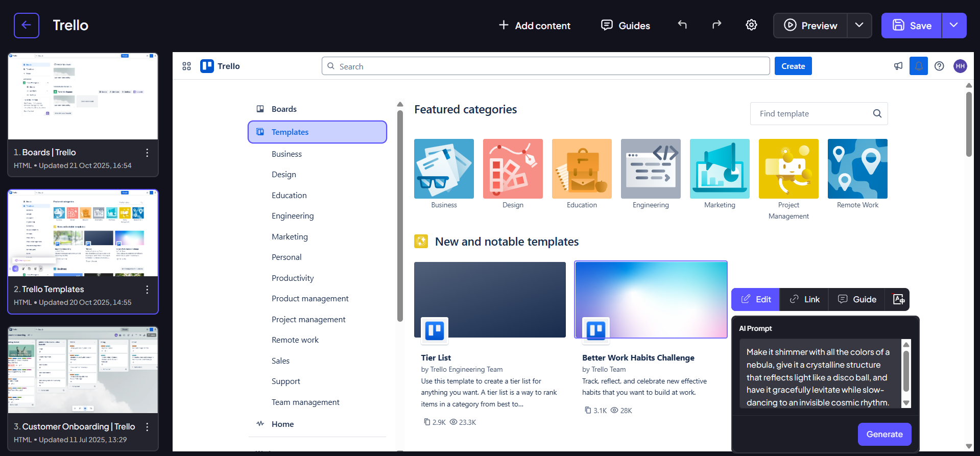Viewport: 980px width, 456px height.
Task: Click the Better Work Habits Trello board icon
Action: coord(596,330)
